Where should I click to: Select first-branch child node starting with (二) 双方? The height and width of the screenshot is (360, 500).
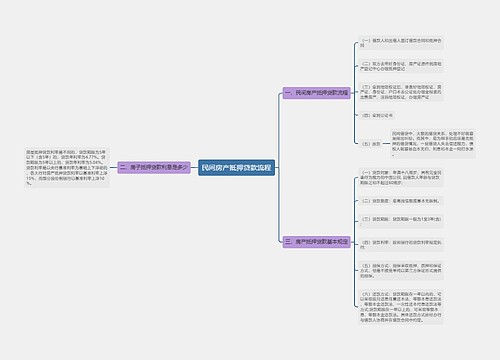(x=401, y=66)
